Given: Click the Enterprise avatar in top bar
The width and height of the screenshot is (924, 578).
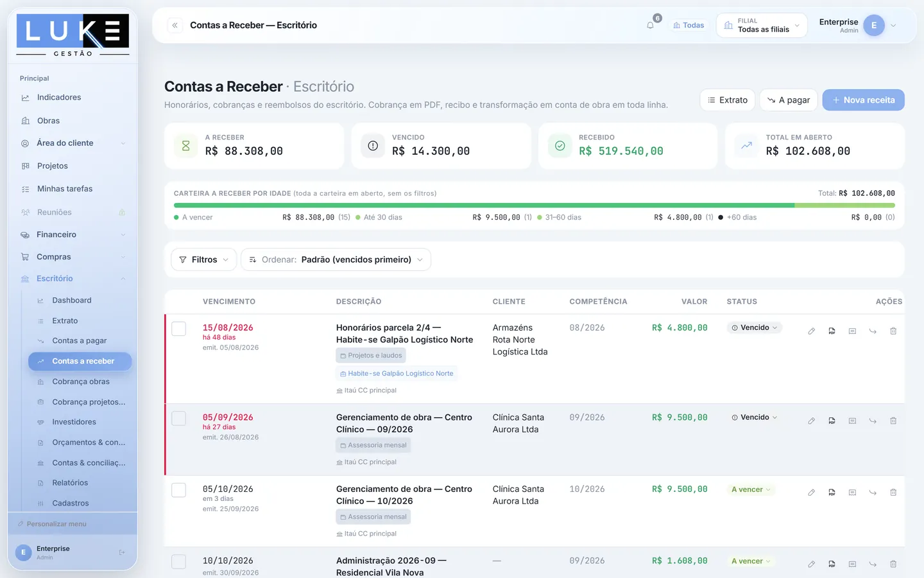Looking at the screenshot, I should click(x=874, y=26).
